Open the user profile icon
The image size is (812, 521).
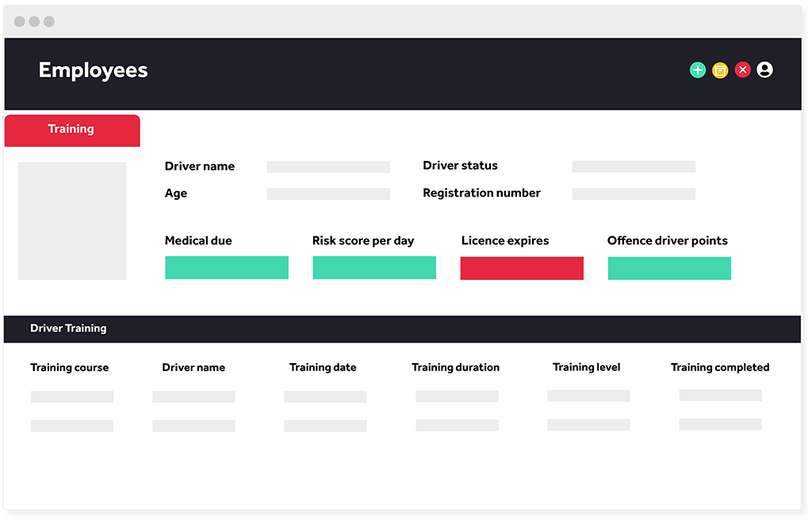coord(765,70)
